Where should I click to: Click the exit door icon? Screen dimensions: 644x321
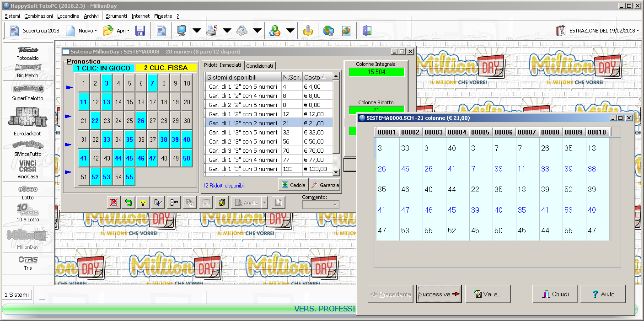coord(367,31)
